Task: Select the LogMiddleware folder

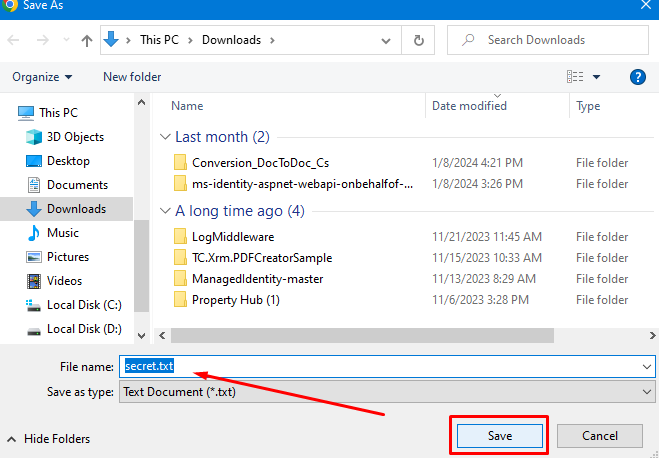Action: (x=232, y=237)
